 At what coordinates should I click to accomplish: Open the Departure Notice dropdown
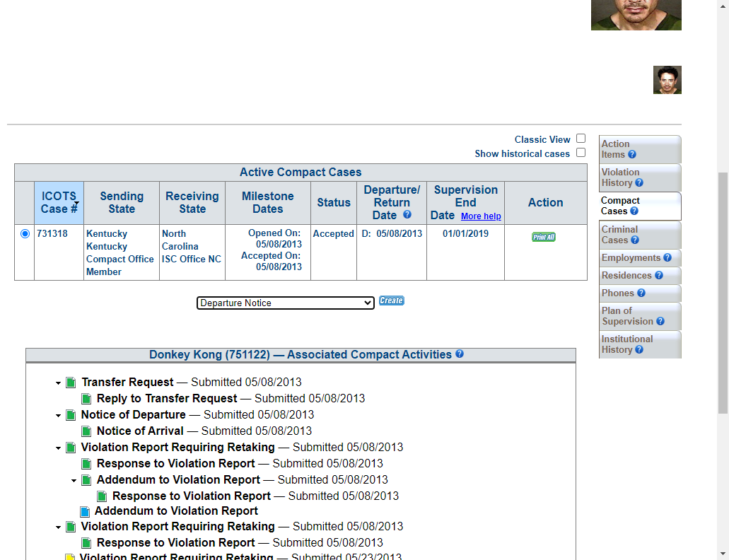286,303
